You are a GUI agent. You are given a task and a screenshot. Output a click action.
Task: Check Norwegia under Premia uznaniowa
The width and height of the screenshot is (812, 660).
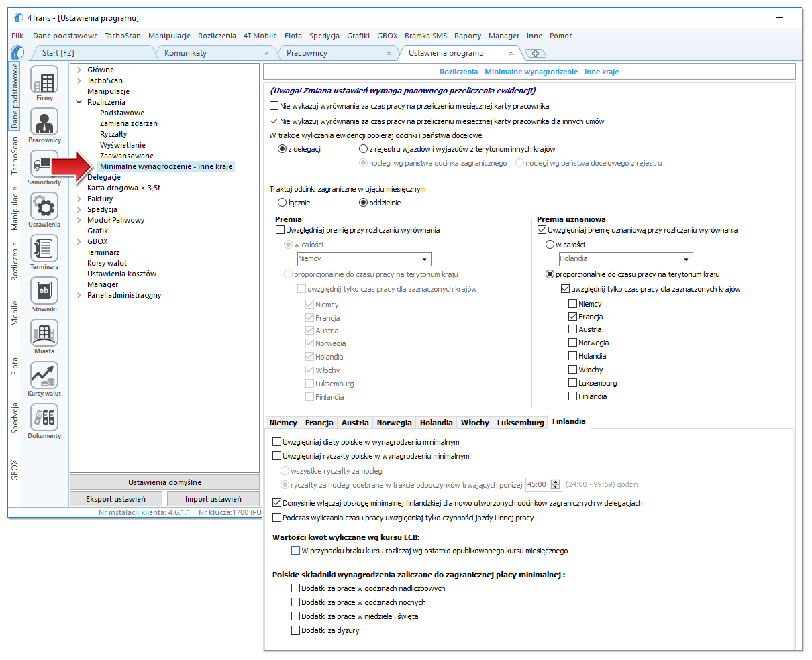pos(573,343)
